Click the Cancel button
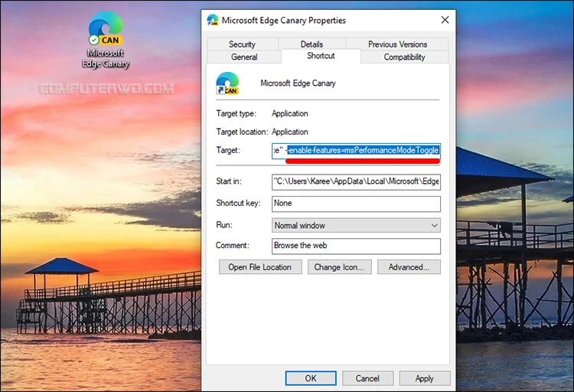Image resolution: width=574 pixels, height=392 pixels. (x=367, y=378)
